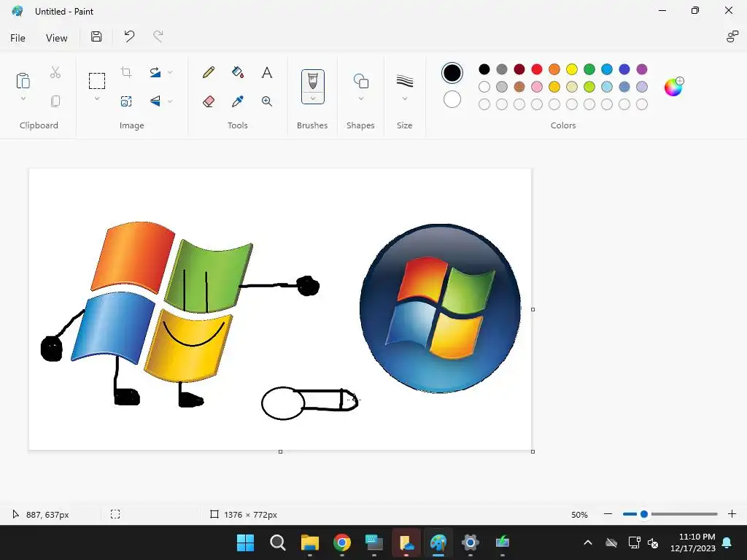
Task: Pick the purple color swatch
Action: pyautogui.click(x=642, y=69)
